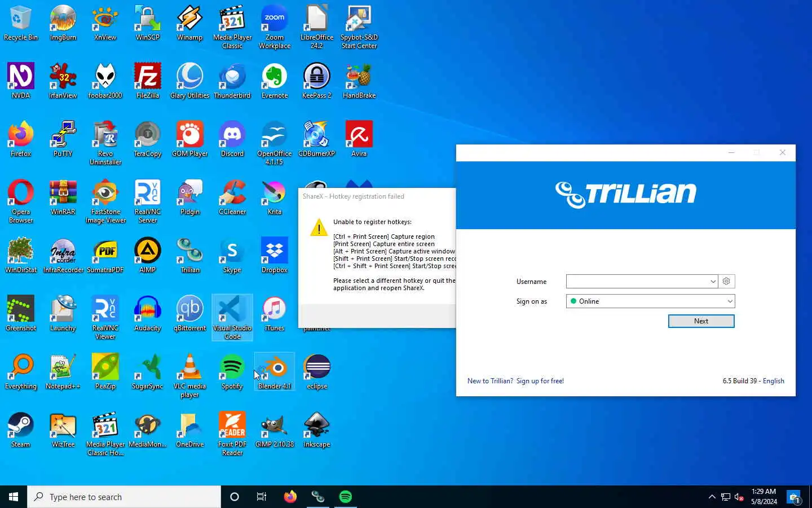Viewport: 812px width, 508px height.
Task: Select the Skype desktop icon
Action: (232, 256)
